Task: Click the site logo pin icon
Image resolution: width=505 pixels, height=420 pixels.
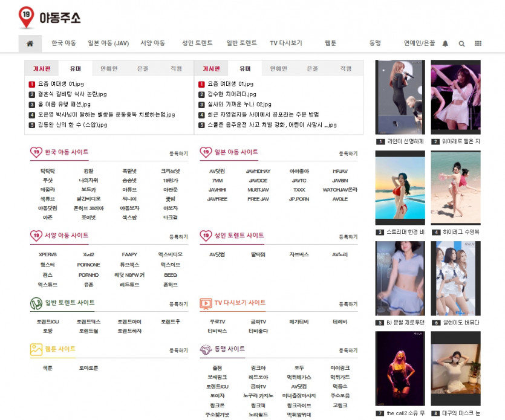Action: tap(26, 18)
